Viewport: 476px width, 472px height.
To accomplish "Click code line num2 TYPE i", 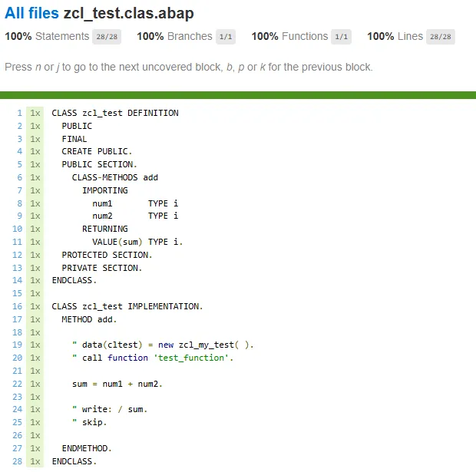I will coord(135,216).
